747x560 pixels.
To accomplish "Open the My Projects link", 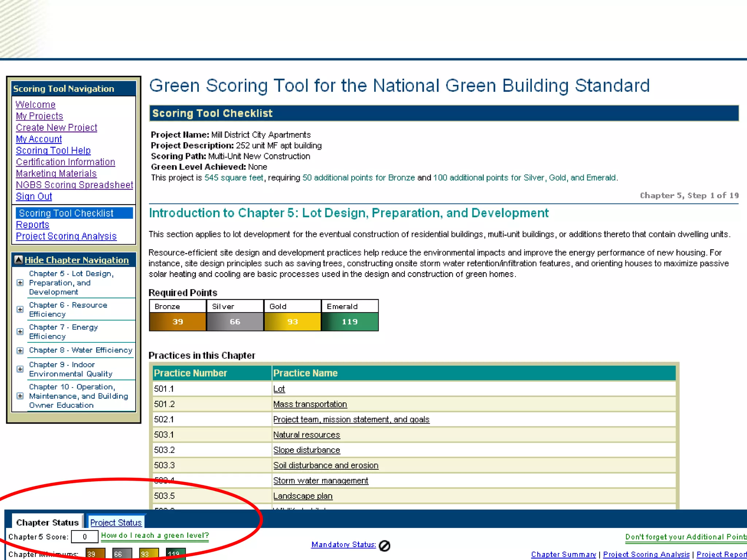I will [x=39, y=116].
